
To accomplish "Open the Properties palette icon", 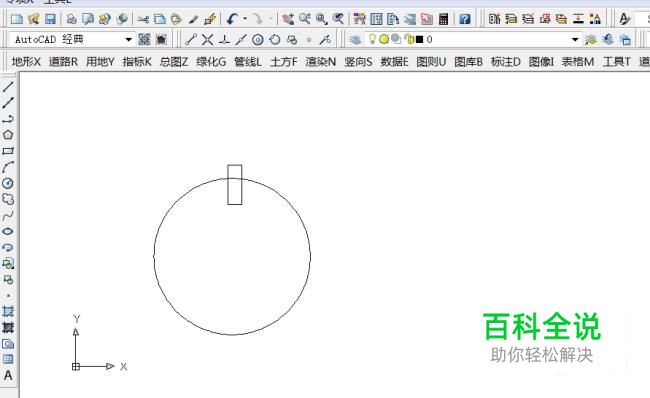I will point(359,19).
